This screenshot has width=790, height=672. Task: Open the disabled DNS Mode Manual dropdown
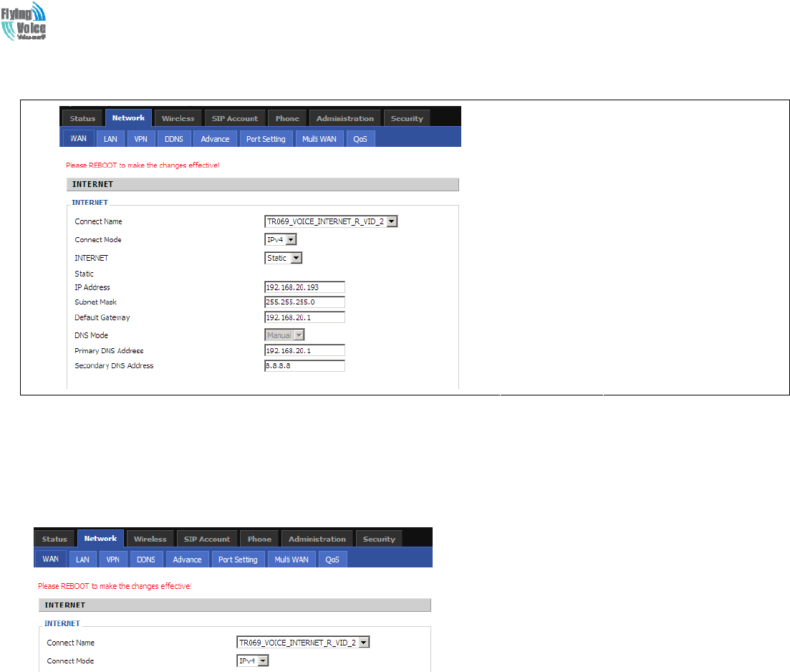(284, 335)
